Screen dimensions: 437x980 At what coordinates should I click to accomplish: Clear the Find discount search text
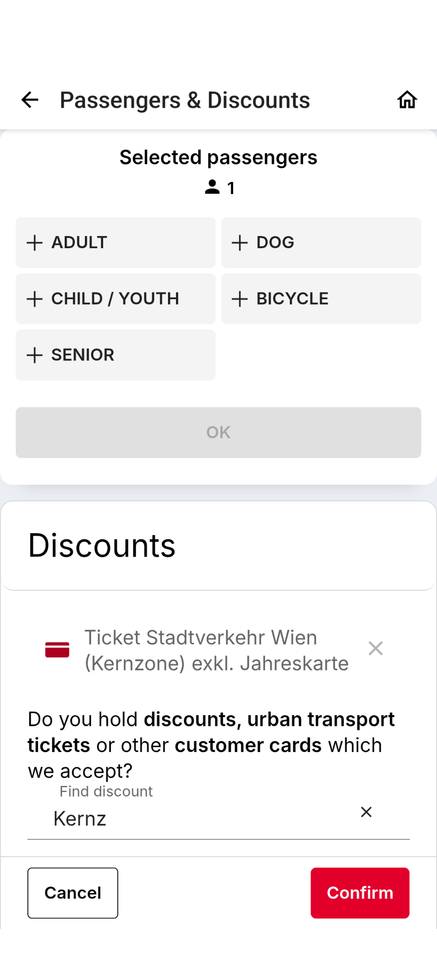click(366, 812)
